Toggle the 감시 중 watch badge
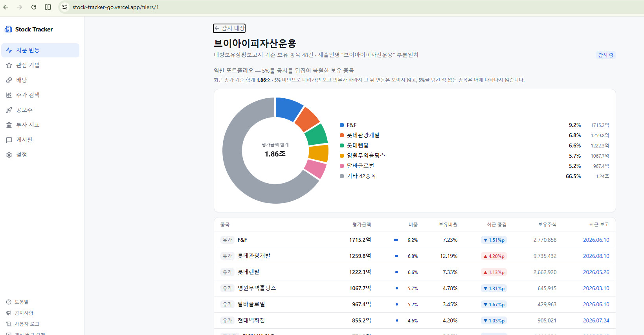 point(605,55)
